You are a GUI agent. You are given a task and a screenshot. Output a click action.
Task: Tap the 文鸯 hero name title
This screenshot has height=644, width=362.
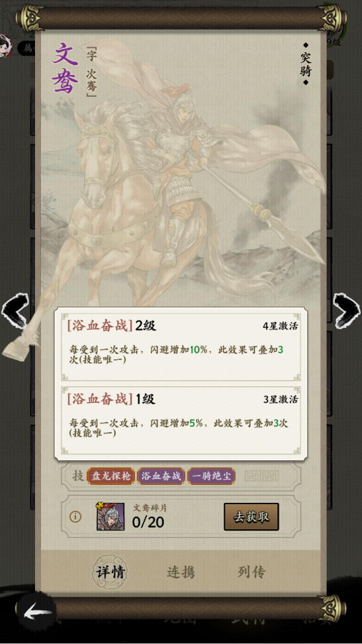coord(66,68)
